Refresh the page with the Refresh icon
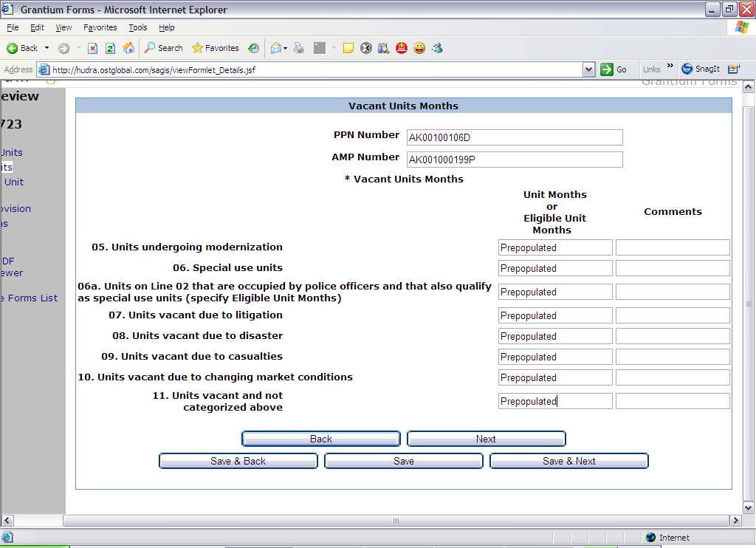Viewport: 756px width, 548px height. [110, 48]
